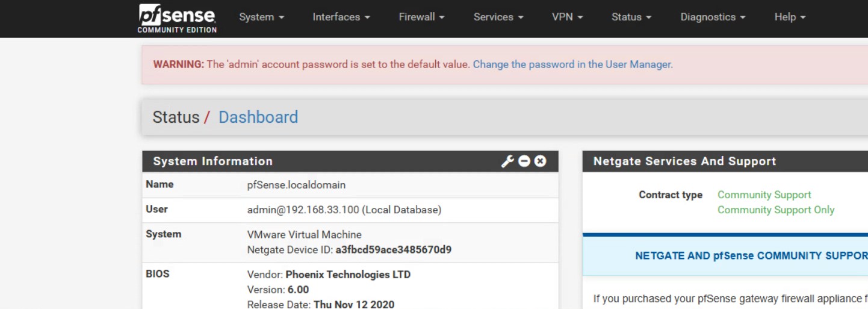Click the NETGATE AND pfSense COMMUNITY SUPPORT heading
The width and height of the screenshot is (868, 309).
(x=751, y=256)
